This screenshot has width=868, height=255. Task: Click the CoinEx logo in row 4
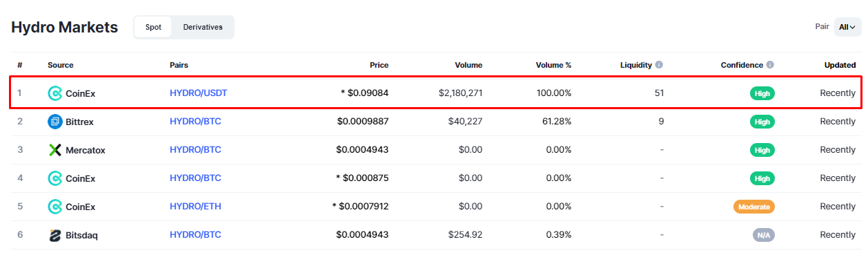tap(55, 178)
